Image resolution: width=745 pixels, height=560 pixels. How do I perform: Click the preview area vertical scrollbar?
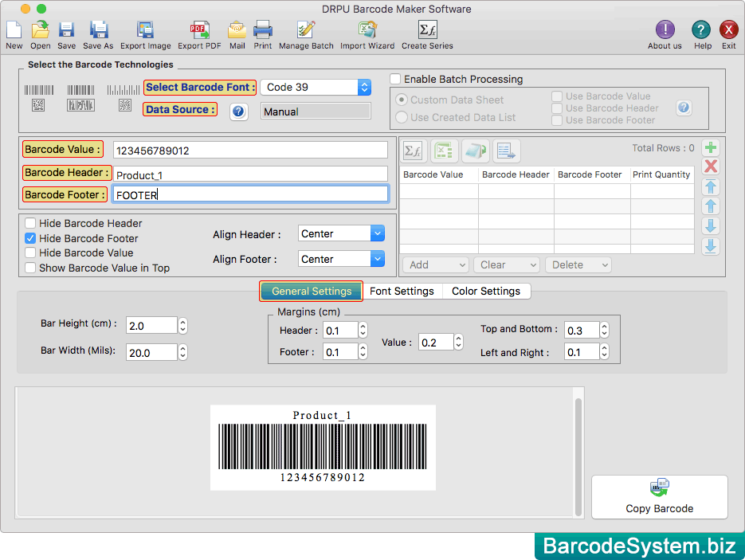tap(578, 457)
